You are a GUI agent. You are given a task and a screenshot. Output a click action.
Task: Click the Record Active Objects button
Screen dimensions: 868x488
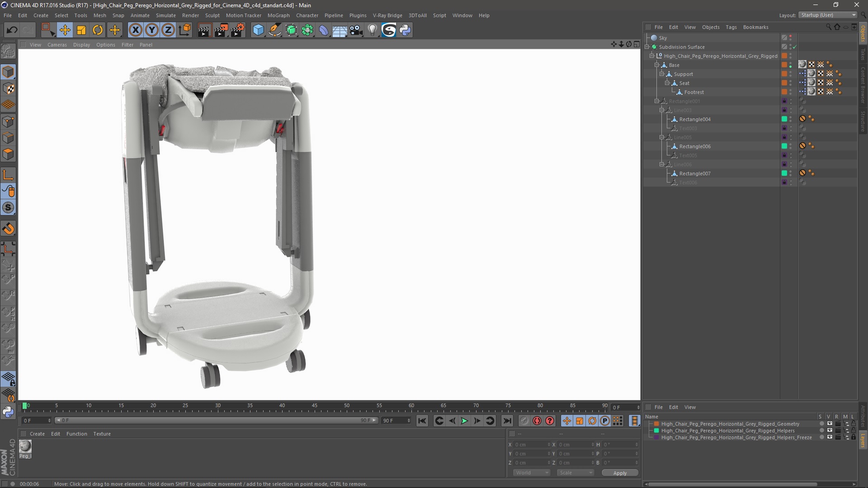point(524,421)
